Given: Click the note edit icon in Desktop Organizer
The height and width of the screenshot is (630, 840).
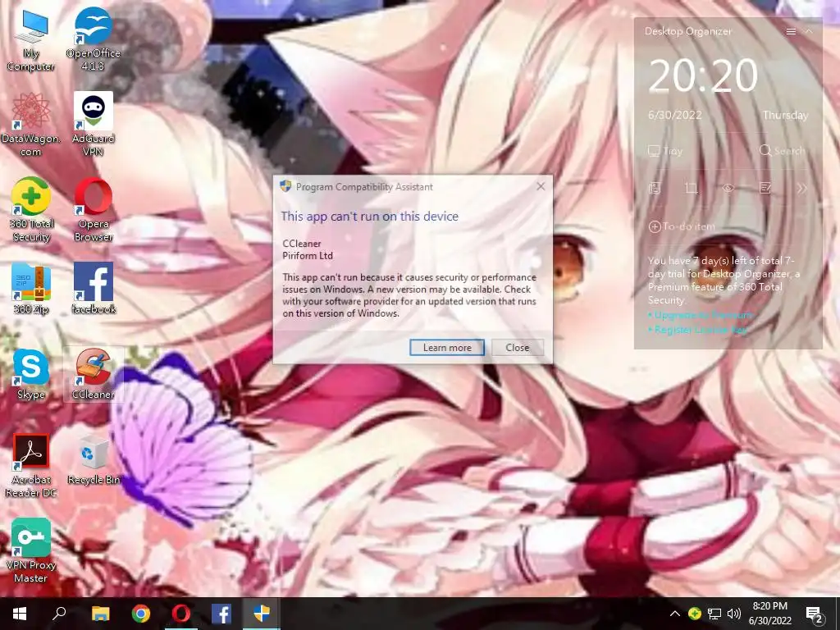Looking at the screenshot, I should pyautogui.click(x=765, y=188).
